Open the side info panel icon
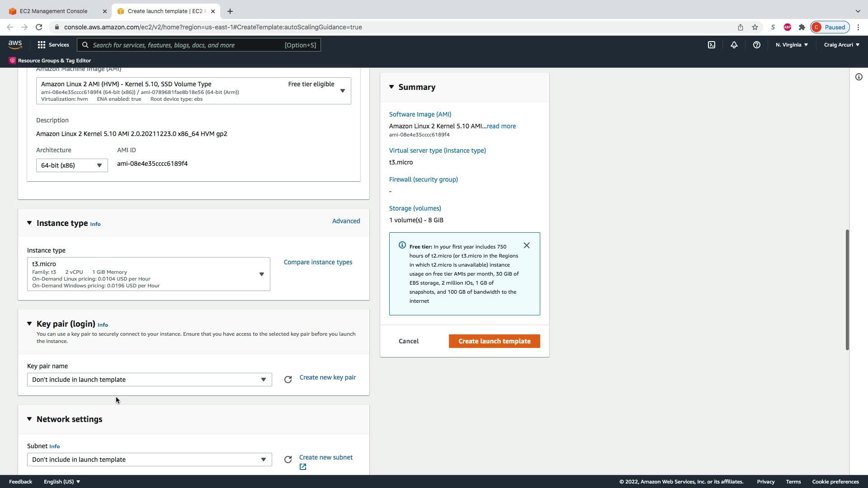 click(x=859, y=77)
